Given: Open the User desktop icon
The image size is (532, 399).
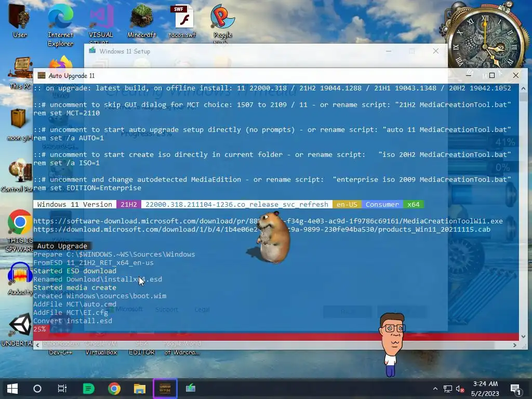Looking at the screenshot, I should click(19, 20).
